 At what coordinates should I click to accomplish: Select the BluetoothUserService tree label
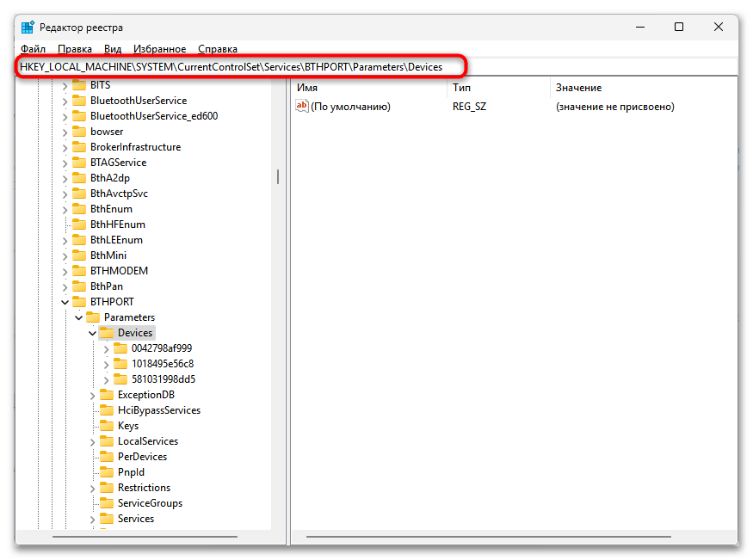(139, 101)
